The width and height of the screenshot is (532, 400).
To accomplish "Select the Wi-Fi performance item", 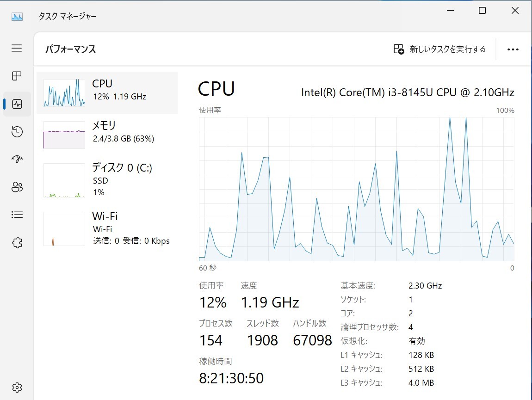I will point(107,228).
